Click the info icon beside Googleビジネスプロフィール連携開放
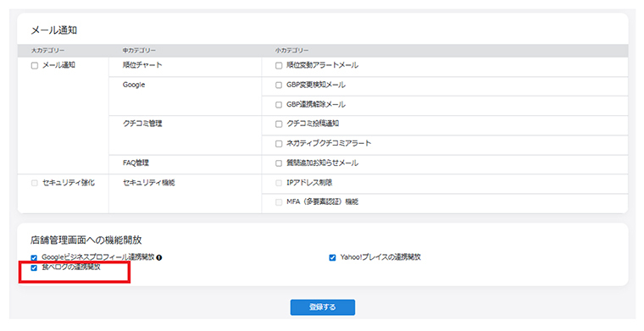Image resolution: width=644 pixels, height=331 pixels. 159,257
